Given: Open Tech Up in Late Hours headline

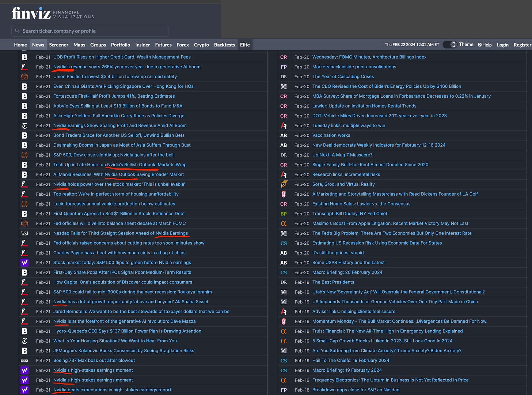Looking at the screenshot, I should (x=120, y=165).
